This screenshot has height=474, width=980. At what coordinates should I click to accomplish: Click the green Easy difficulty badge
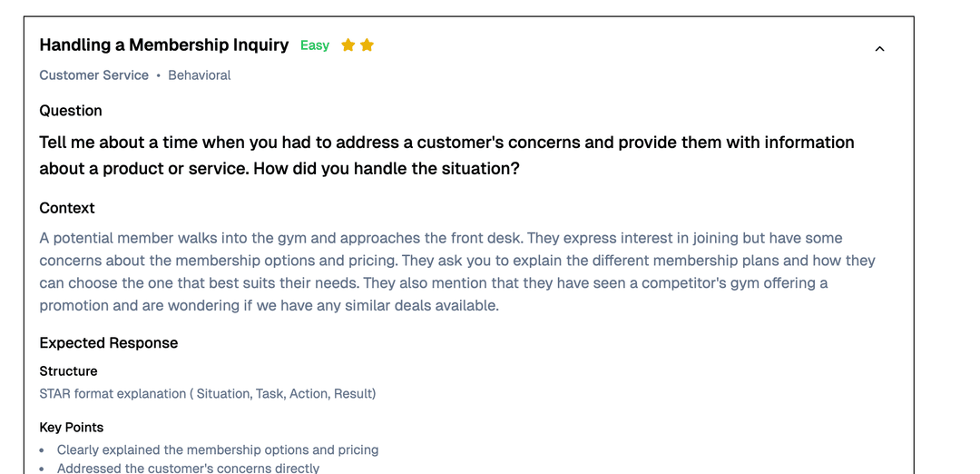click(x=315, y=45)
